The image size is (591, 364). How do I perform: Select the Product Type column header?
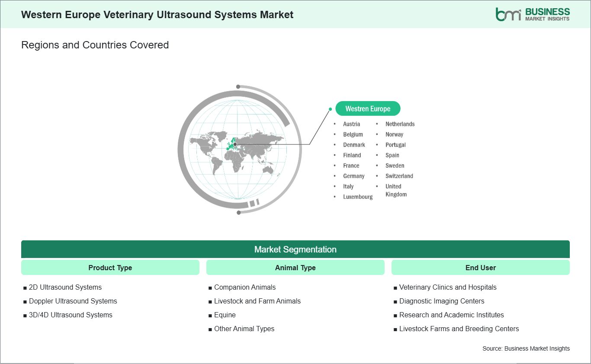click(x=110, y=268)
